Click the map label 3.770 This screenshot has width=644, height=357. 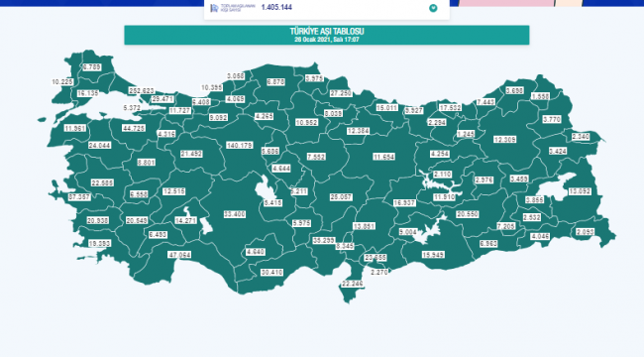tap(552, 119)
